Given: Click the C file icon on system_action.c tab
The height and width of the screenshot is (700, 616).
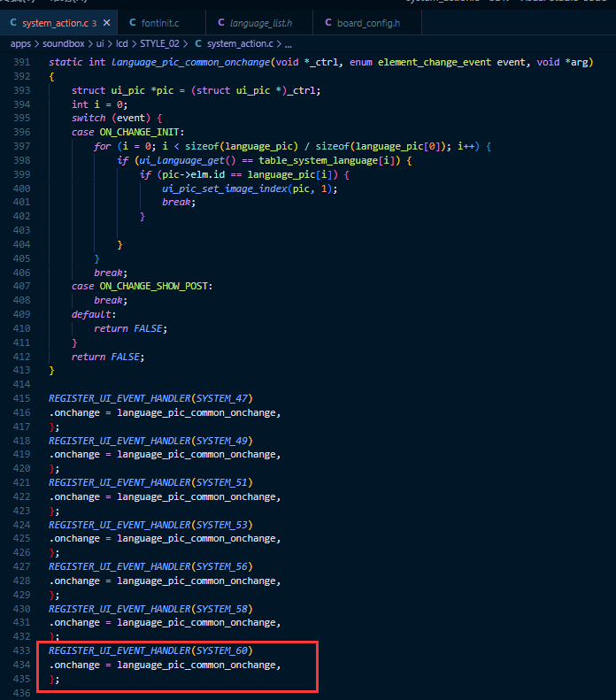Looking at the screenshot, I should tap(13, 22).
